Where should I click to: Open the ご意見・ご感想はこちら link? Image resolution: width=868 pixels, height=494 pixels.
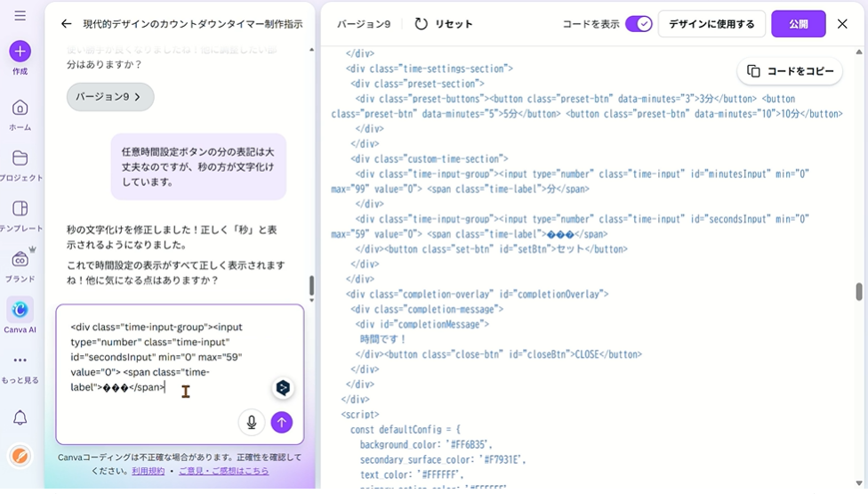[223, 471]
